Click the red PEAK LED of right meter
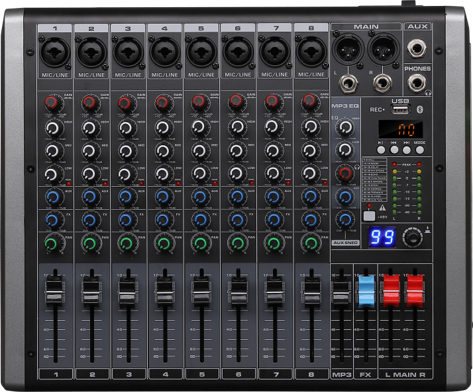The image size is (473, 392). point(419,164)
